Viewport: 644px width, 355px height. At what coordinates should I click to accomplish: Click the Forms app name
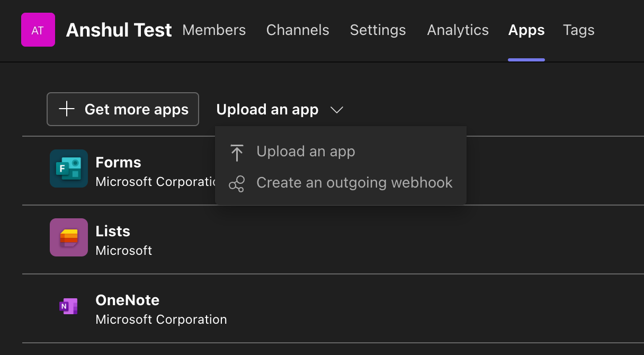click(118, 162)
